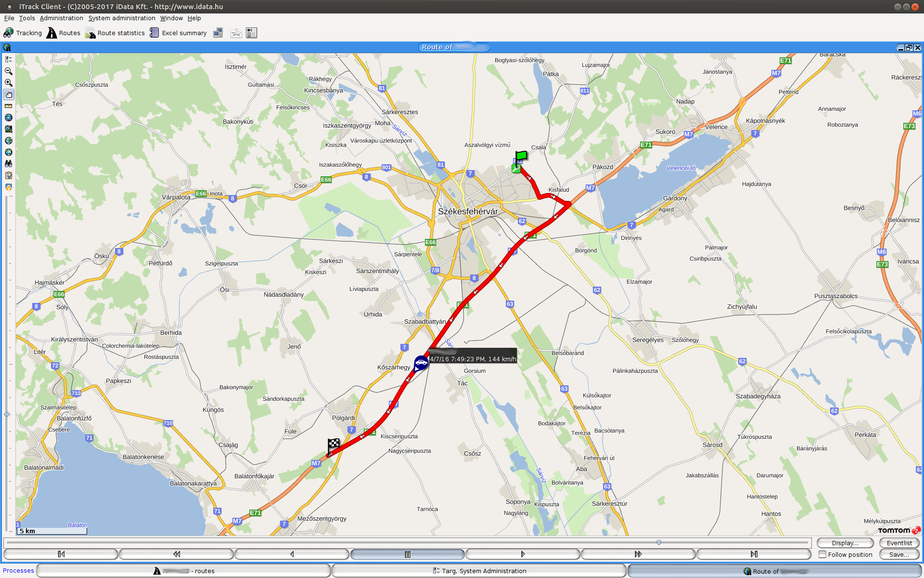Switch to Targ, System Administration window tab

pos(479,571)
